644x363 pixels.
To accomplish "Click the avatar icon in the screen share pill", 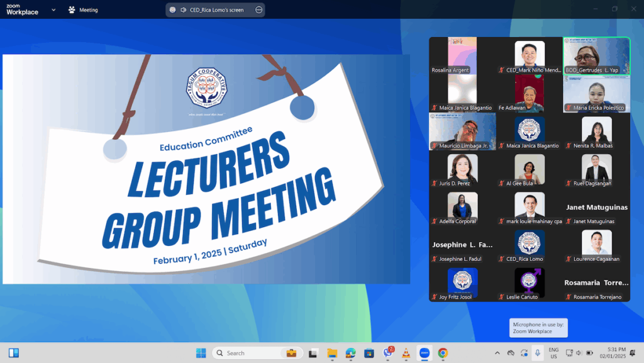I will 172,10.
